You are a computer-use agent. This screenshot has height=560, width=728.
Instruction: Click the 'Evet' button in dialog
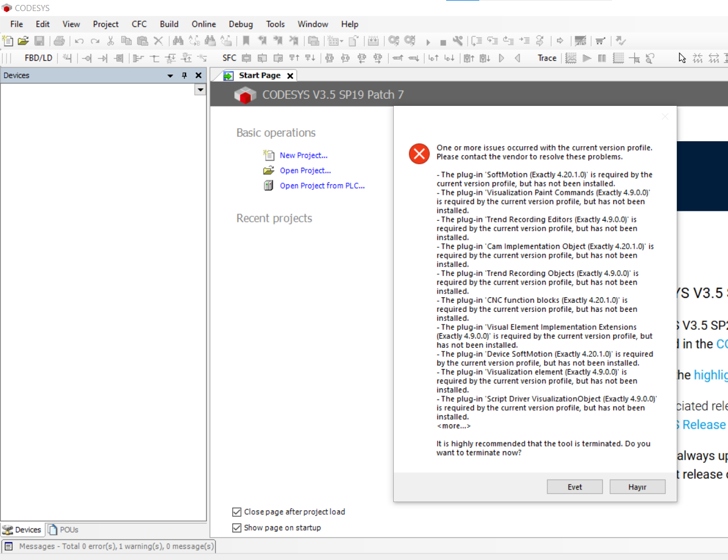point(574,487)
